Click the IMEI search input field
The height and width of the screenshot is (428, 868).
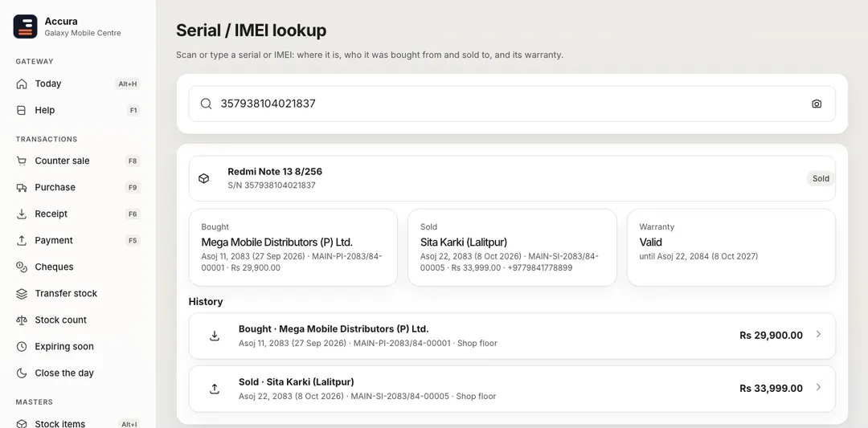pyautogui.click(x=512, y=104)
